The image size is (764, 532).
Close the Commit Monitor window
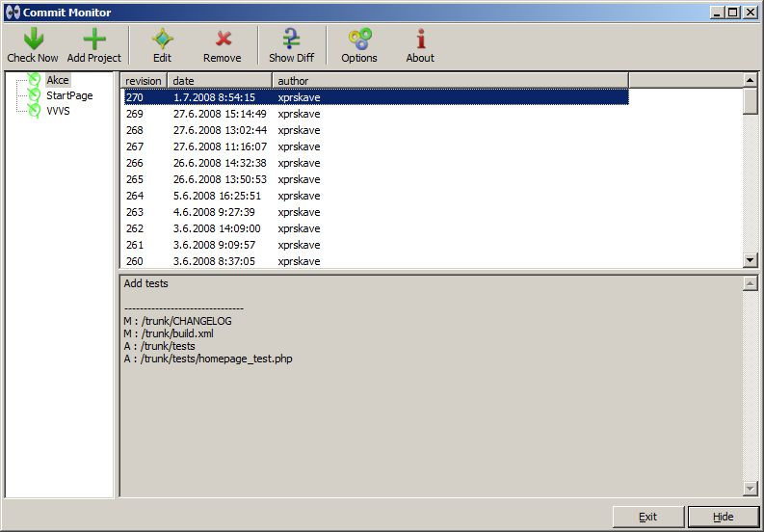(751, 13)
